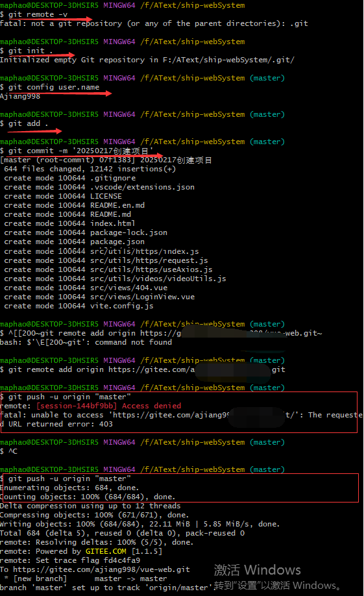Select the 'Ajiang998' username output

(20, 97)
